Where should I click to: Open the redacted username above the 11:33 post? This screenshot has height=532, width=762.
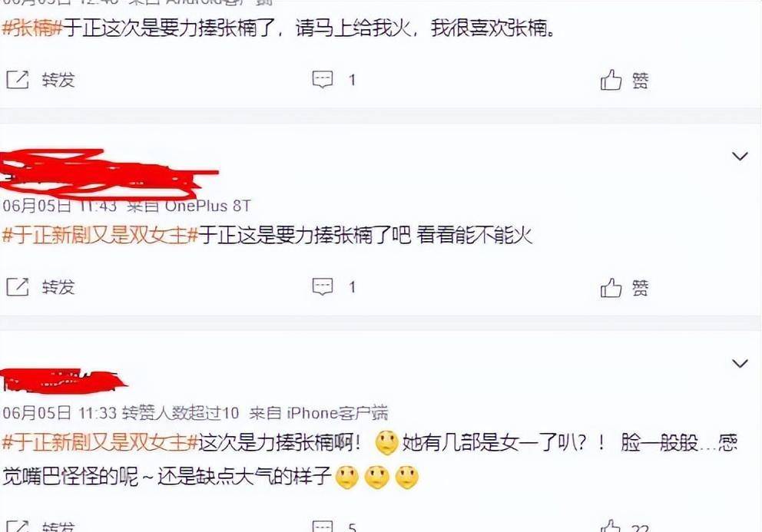point(63,380)
